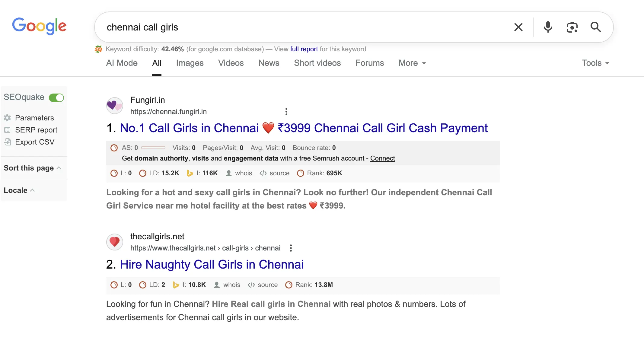Click the Fungirl.in heart favicon
The height and width of the screenshot is (341, 644).
pyautogui.click(x=115, y=106)
